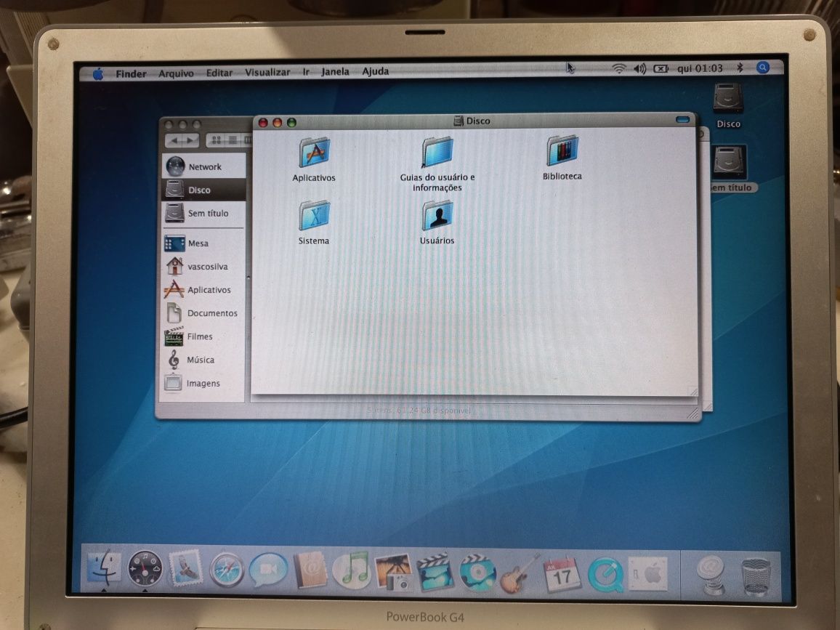Click the Forward arrow in rear Finder window
Image resolution: width=840 pixels, height=630 pixels.
[x=190, y=140]
